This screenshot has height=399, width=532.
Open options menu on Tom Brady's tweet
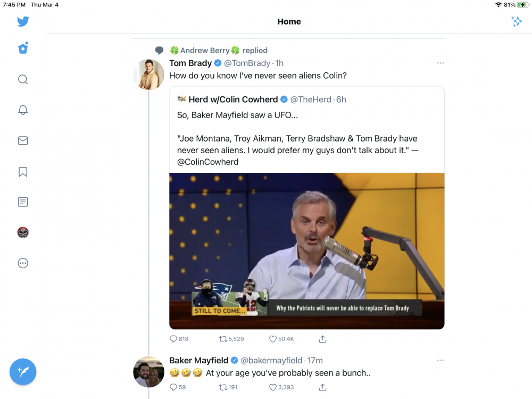(x=440, y=63)
